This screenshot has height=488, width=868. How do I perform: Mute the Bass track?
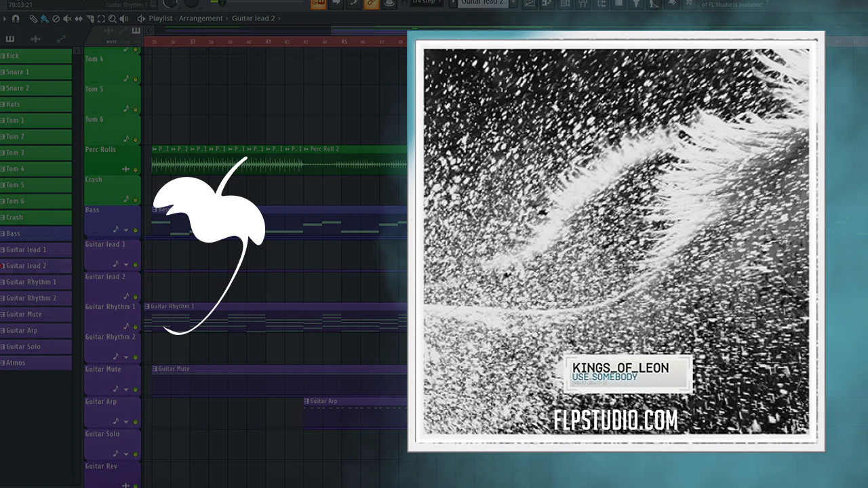tap(135, 230)
